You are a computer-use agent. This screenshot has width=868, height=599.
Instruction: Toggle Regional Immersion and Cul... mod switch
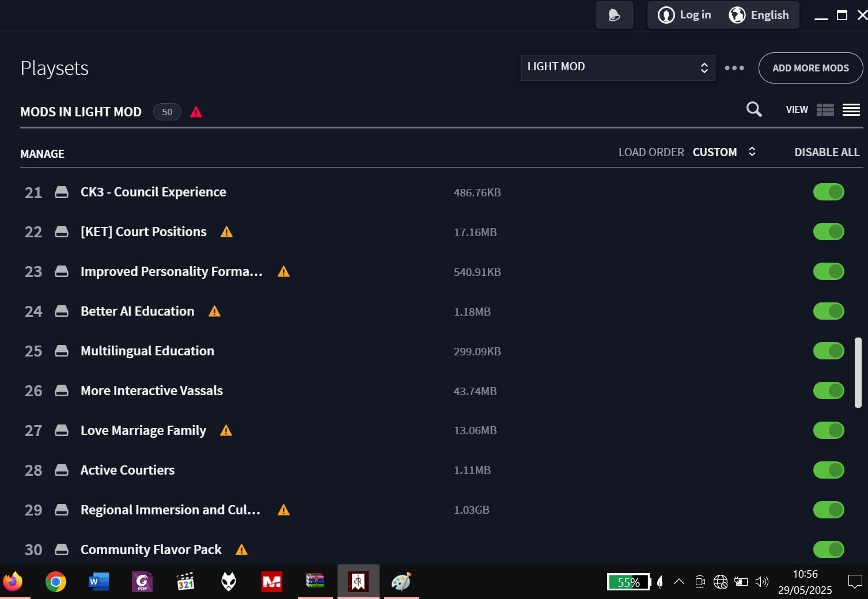point(828,510)
